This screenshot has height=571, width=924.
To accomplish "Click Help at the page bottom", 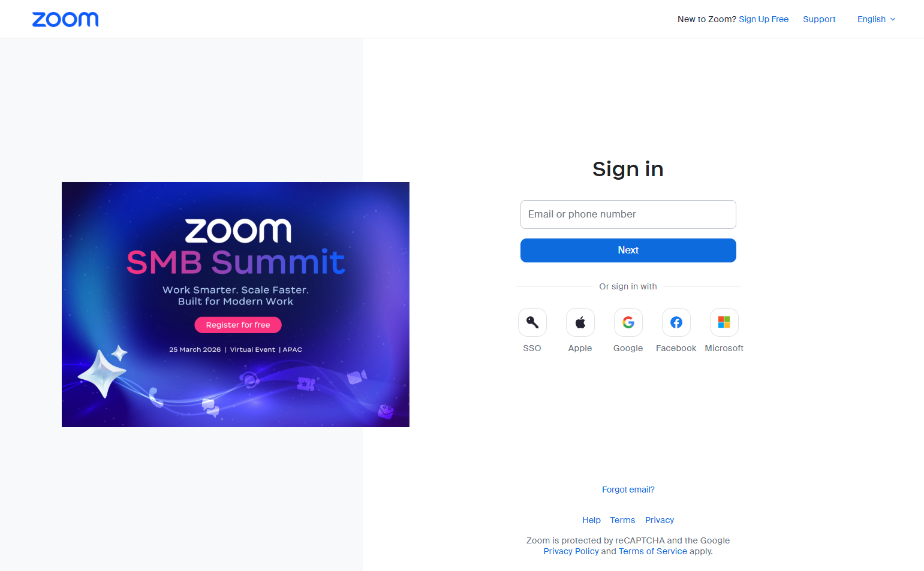I will [x=591, y=519].
